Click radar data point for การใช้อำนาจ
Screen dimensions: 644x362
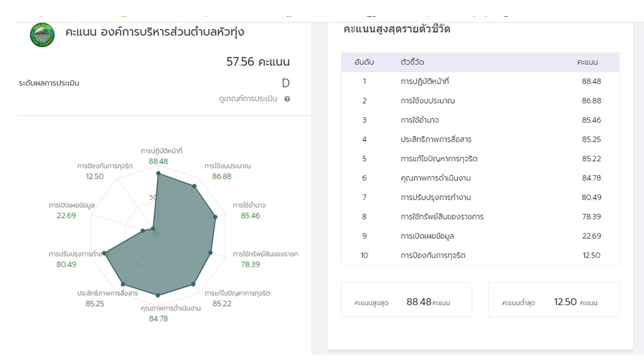[215, 217]
